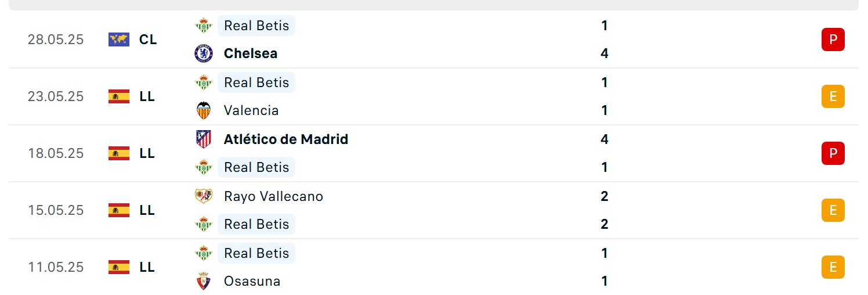Image resolution: width=868 pixels, height=295 pixels.
Task: Open the 18.05.25 match row date
Action: tap(56, 153)
